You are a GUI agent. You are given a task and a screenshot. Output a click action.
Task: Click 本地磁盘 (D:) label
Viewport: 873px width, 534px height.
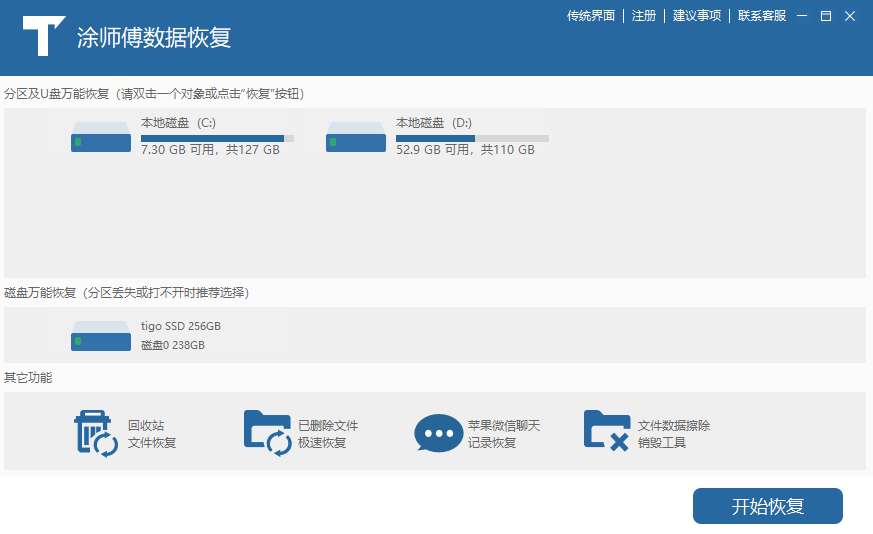coord(434,123)
